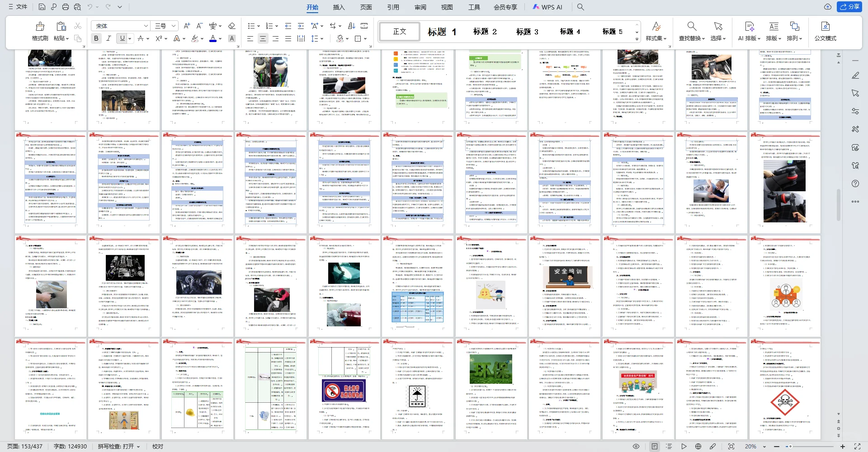Apply the 标题 1 style

(x=442, y=32)
